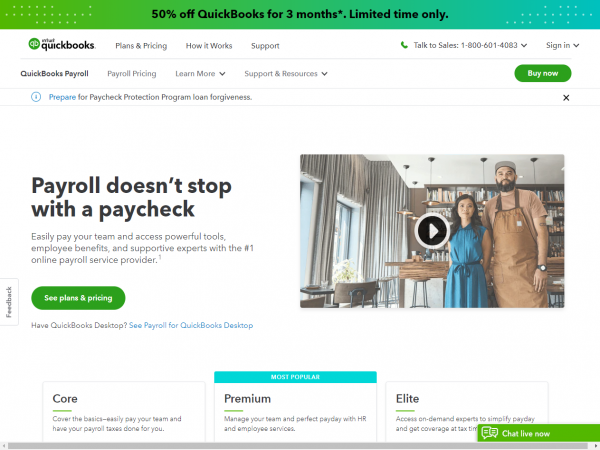Go to How it Works page
Screen dimensions: 600x450
point(209,46)
